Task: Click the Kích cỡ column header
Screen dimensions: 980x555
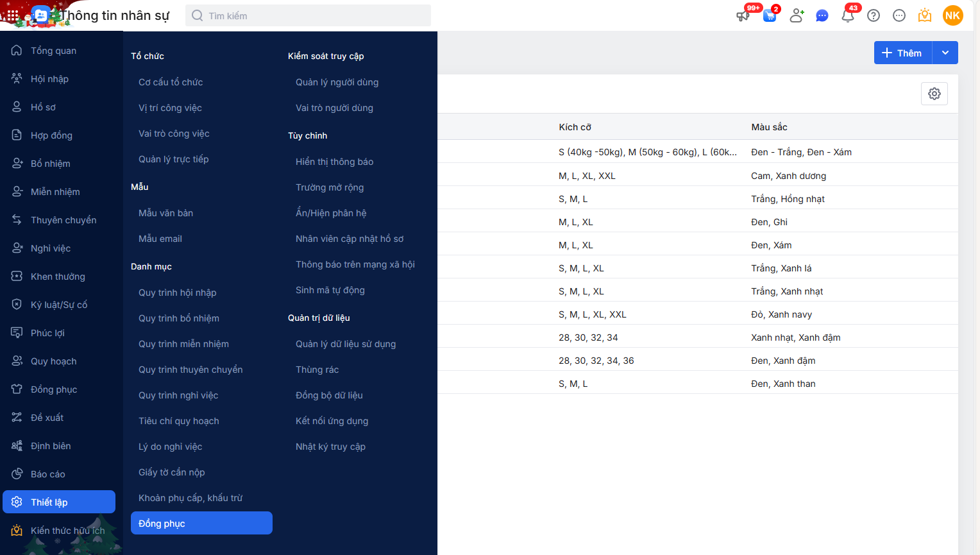Action: (575, 127)
